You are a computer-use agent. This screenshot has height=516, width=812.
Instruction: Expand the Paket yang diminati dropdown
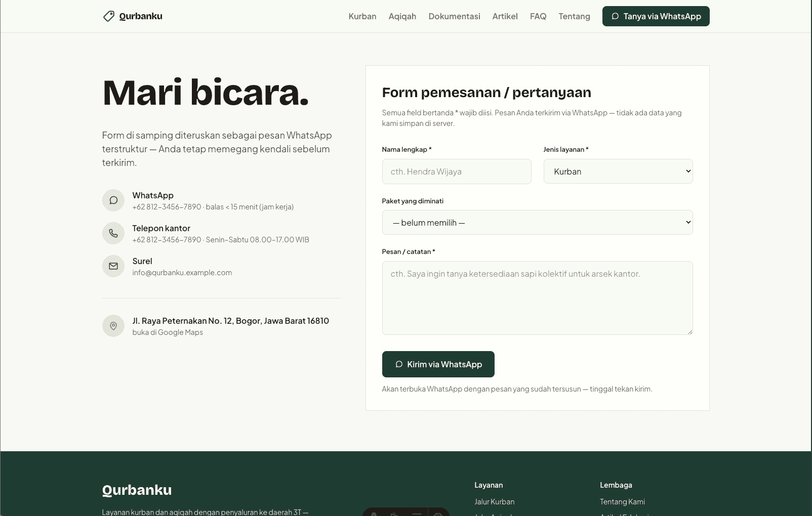537,223
